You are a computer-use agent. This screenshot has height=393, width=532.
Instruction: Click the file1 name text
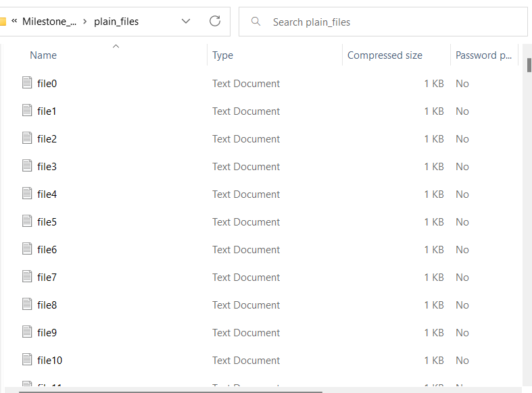pos(47,111)
